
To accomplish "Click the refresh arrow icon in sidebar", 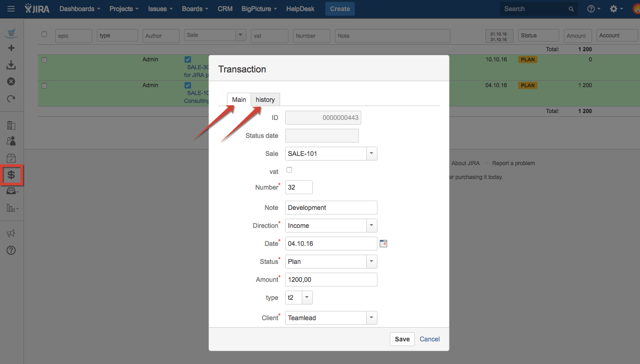I will tap(12, 98).
